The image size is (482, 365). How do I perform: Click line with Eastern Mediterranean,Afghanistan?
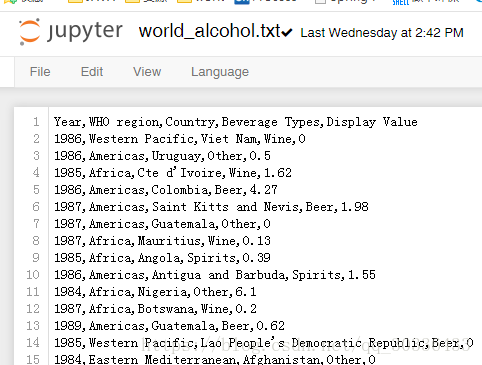[x=215, y=359]
